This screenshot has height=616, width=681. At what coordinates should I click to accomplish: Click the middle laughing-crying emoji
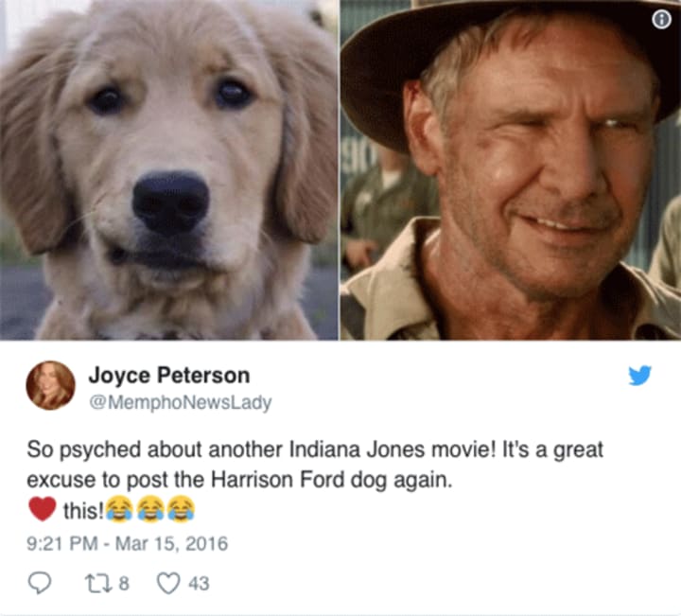pos(150,508)
